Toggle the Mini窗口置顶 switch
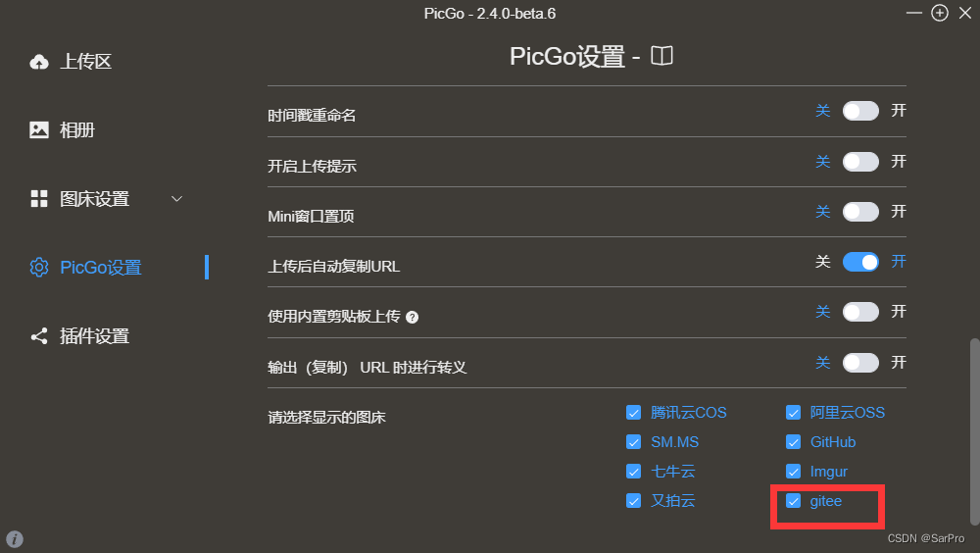Screen dimensions: 980x553 [860, 212]
